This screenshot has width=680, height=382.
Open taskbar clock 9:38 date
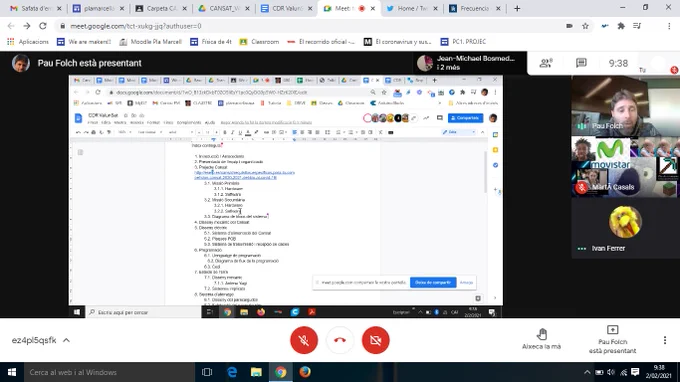[x=659, y=372]
